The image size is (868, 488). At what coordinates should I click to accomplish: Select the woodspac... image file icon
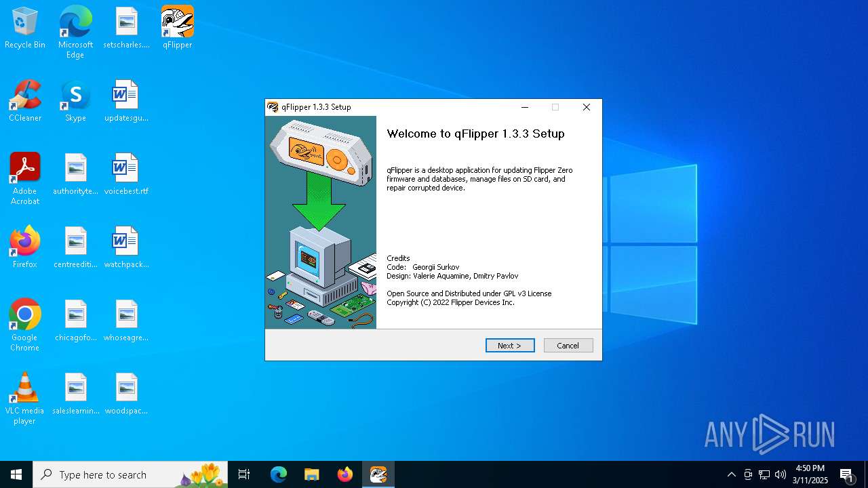[x=126, y=394]
